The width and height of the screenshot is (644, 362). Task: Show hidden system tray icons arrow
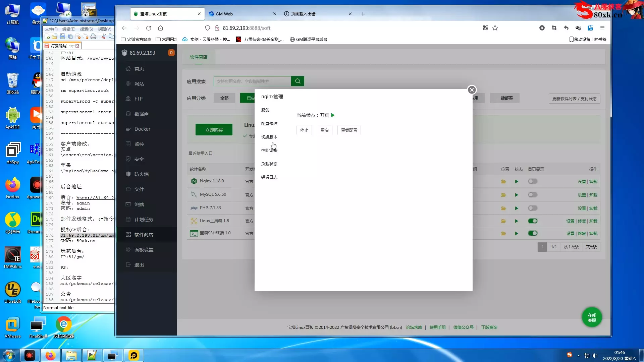pyautogui.click(x=579, y=356)
